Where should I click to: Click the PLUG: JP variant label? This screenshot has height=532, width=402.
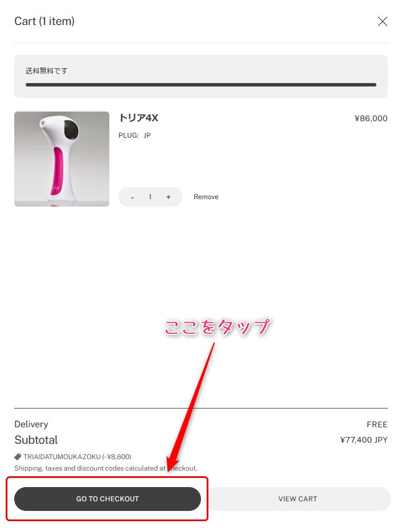click(x=134, y=135)
